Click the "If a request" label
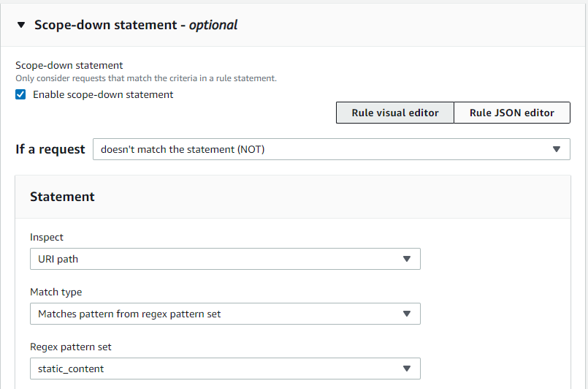588x389 pixels. (50, 149)
